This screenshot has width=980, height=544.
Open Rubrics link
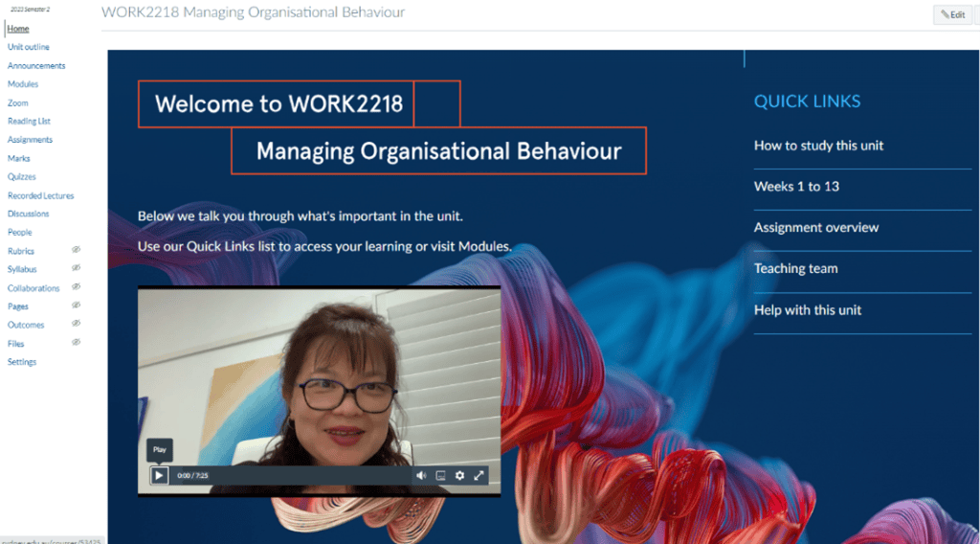point(21,251)
